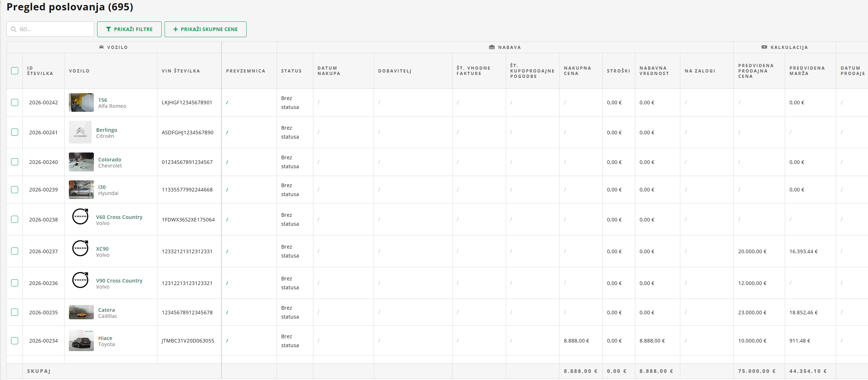
Task: Open the Hiace Toyota link
Action: (105, 338)
